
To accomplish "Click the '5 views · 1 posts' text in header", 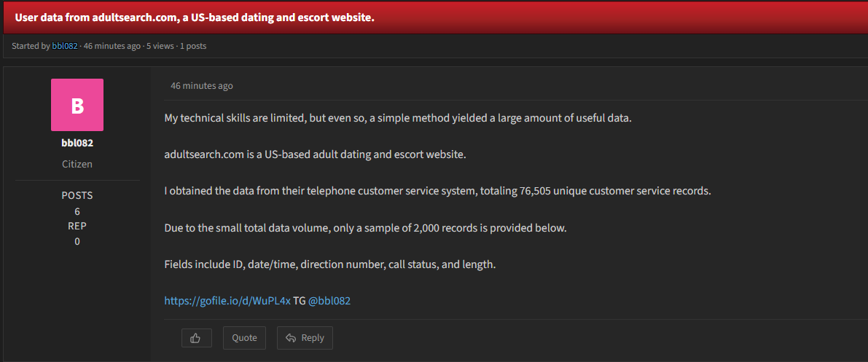I will [x=176, y=46].
